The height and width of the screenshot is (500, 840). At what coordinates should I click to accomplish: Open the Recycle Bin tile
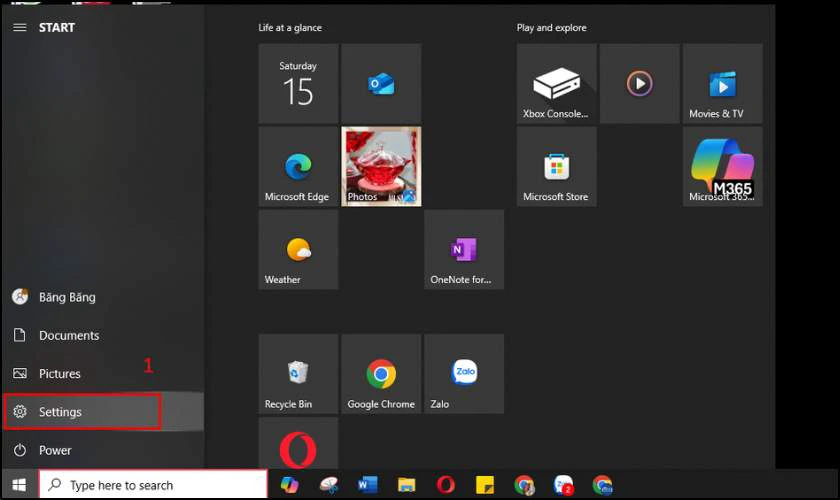(298, 374)
